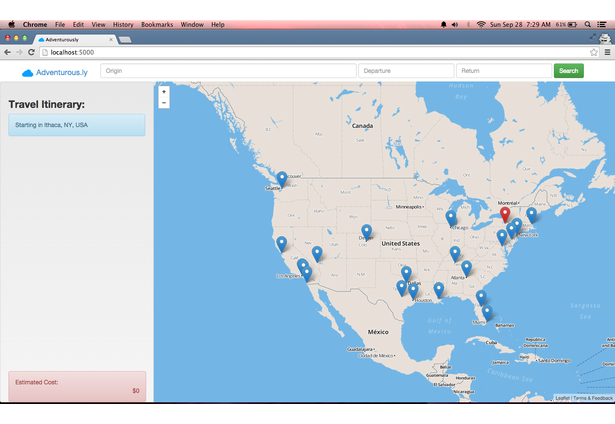Open a new tab button

(125, 40)
